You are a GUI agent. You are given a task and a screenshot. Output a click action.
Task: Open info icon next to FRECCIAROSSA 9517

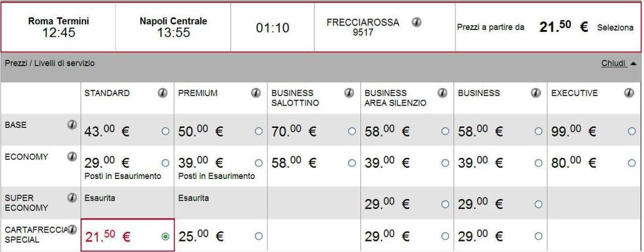[x=417, y=22]
